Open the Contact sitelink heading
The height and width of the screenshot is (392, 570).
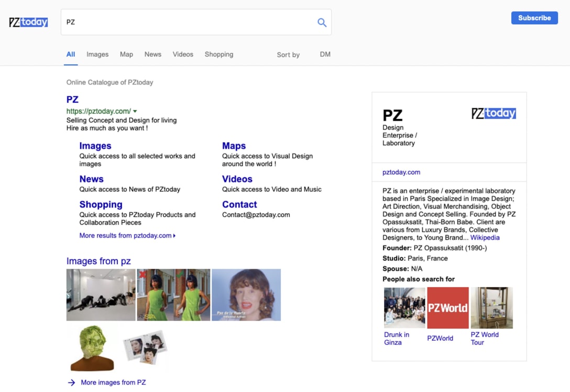[x=239, y=204]
